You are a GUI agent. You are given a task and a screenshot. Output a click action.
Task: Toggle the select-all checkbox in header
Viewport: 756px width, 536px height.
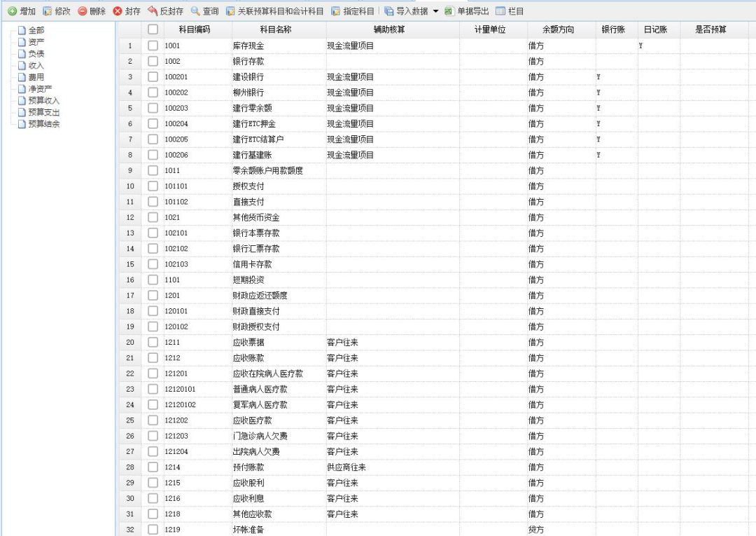(153, 29)
